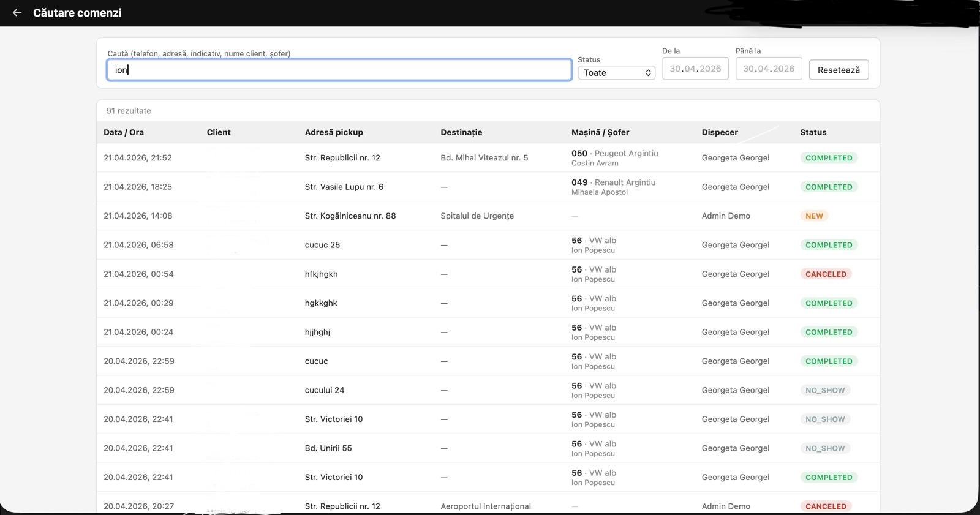Click the Status column header

click(813, 132)
